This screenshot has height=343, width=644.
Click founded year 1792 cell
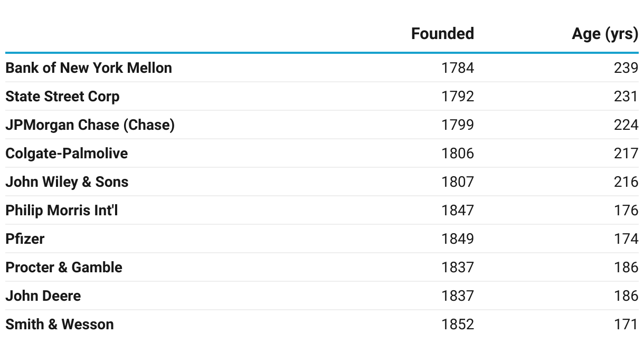click(x=458, y=97)
